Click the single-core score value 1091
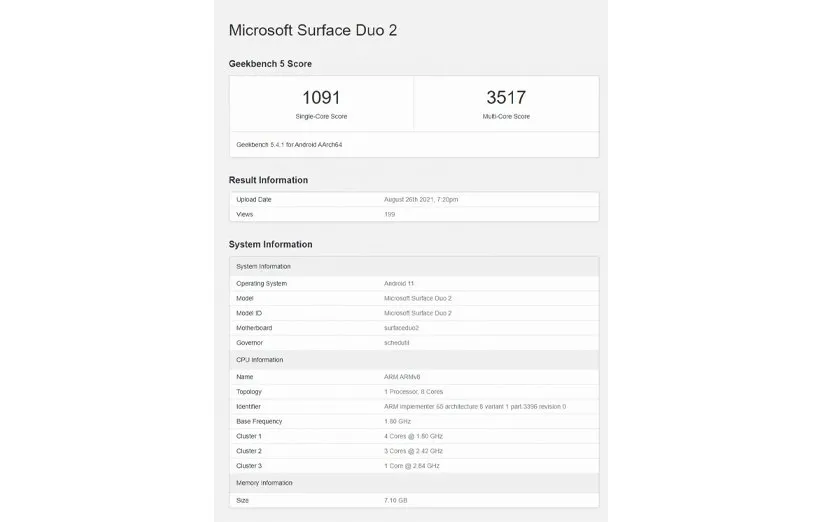Image resolution: width=822 pixels, height=522 pixels. [x=321, y=97]
